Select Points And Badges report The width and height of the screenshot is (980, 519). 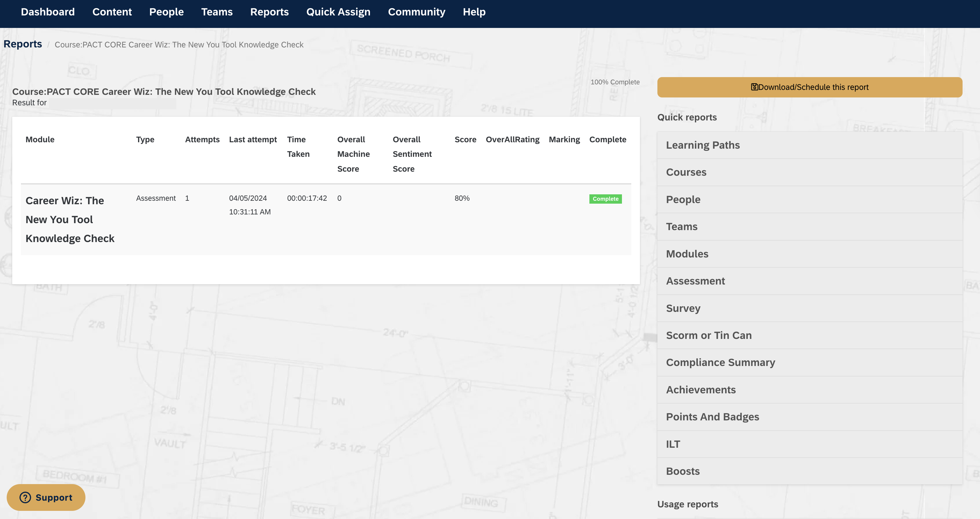click(x=712, y=417)
